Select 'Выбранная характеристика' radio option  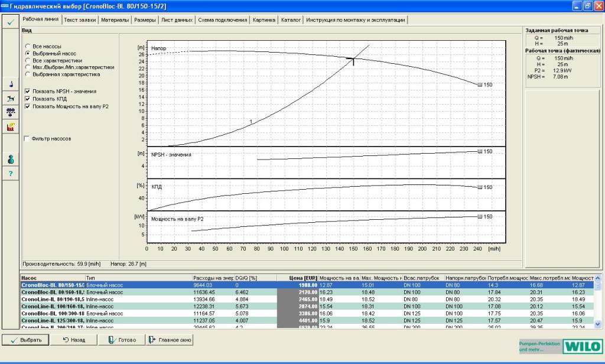coord(28,74)
